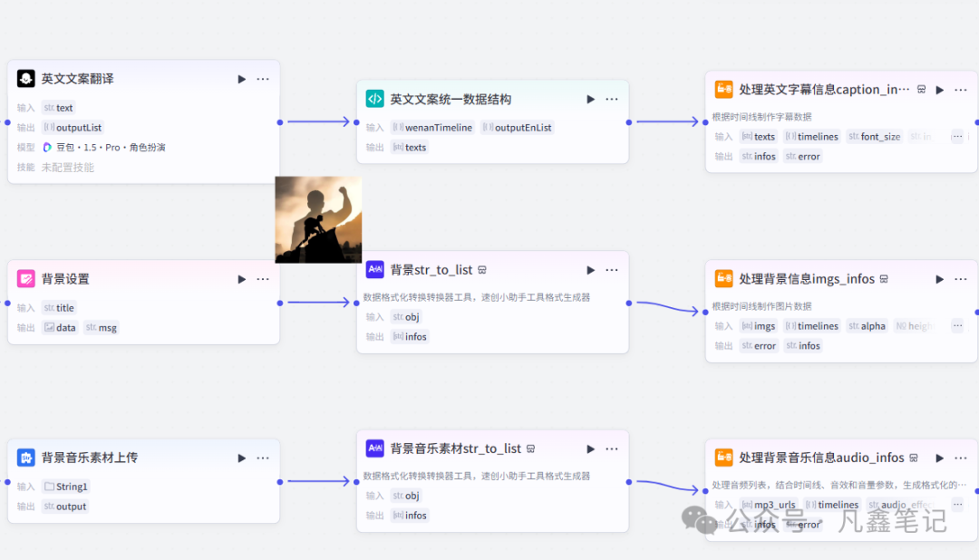Toggle the bookmark on 背景音乐素材str_to_list node
Viewport: 979px width, 560px height.
(529, 448)
